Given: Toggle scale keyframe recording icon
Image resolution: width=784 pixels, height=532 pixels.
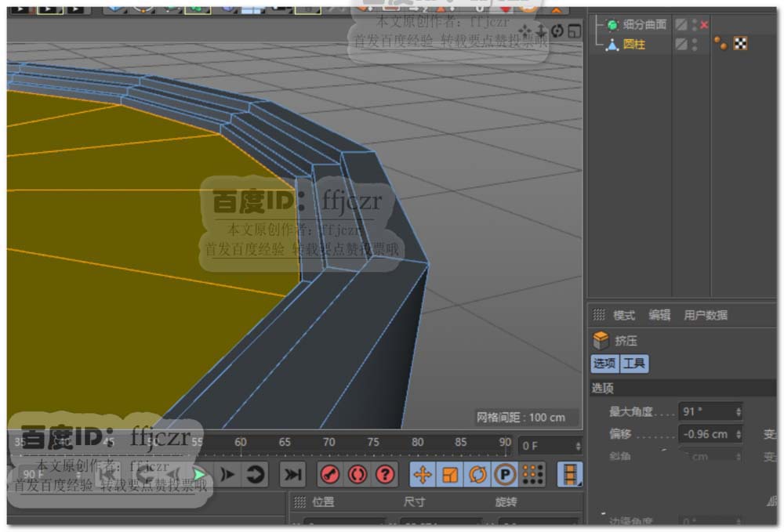Looking at the screenshot, I should point(450,474).
